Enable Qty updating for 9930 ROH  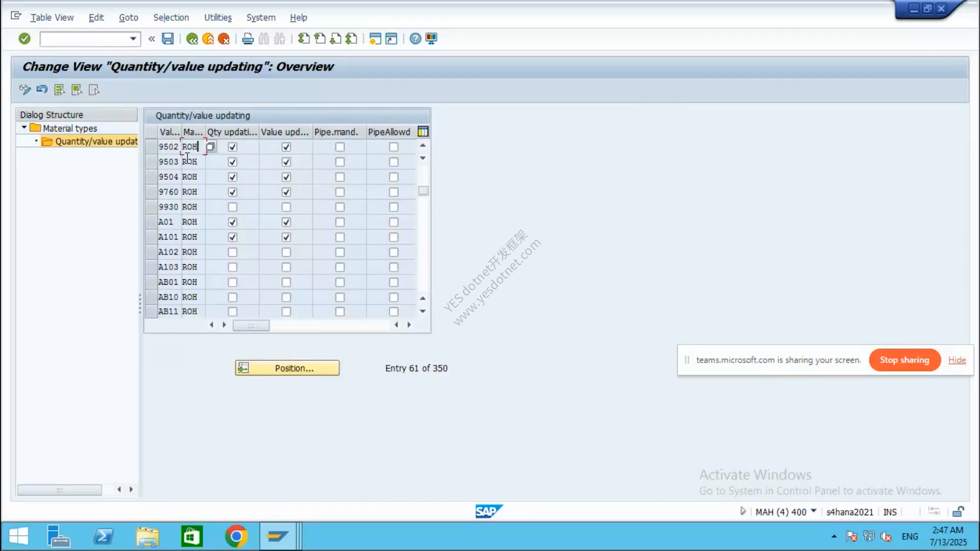tap(233, 207)
